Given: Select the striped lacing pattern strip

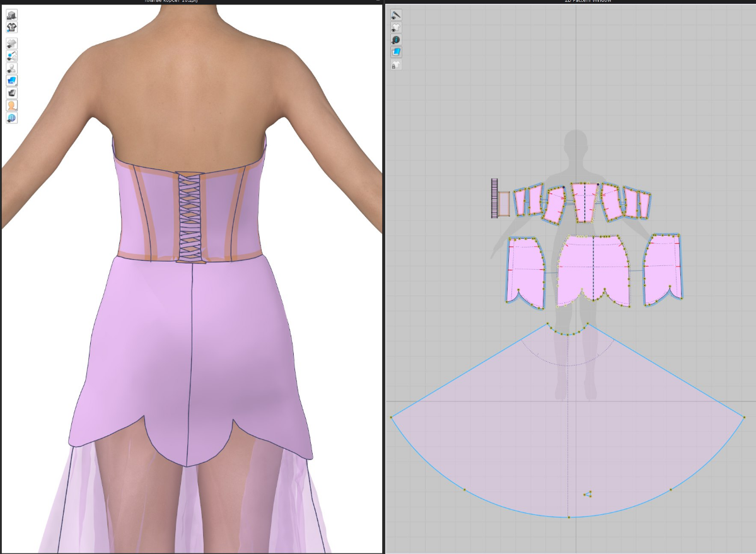Looking at the screenshot, I should (x=494, y=198).
